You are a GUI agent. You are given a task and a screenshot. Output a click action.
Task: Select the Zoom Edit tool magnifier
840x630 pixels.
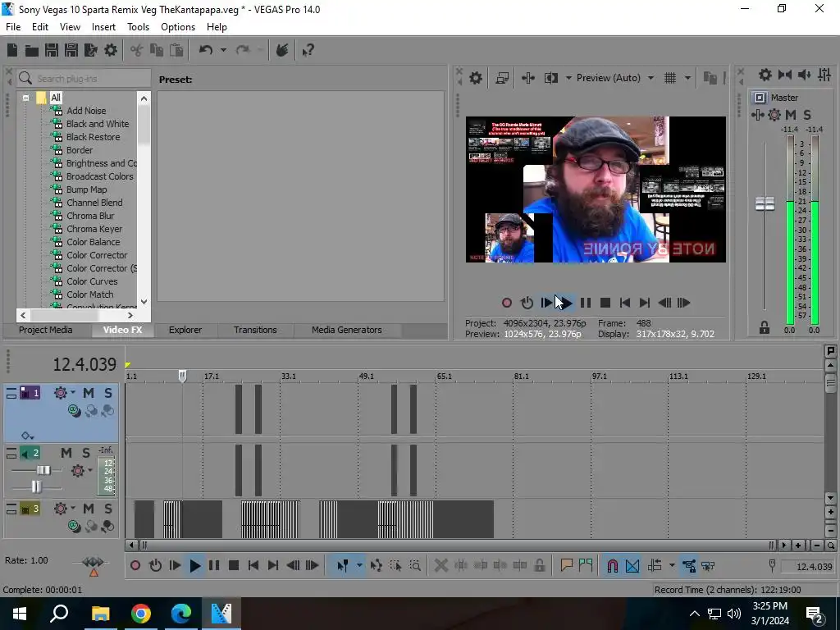pyautogui.click(x=415, y=566)
